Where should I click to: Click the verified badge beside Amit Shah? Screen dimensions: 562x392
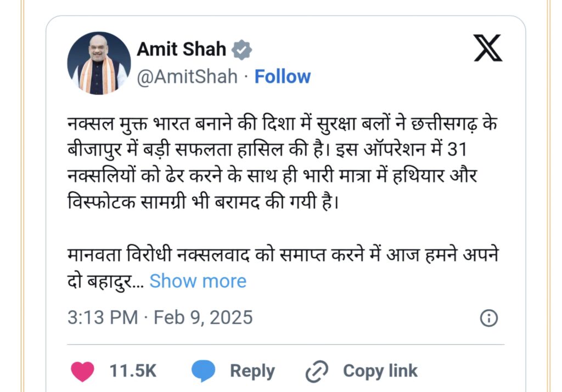coord(242,49)
